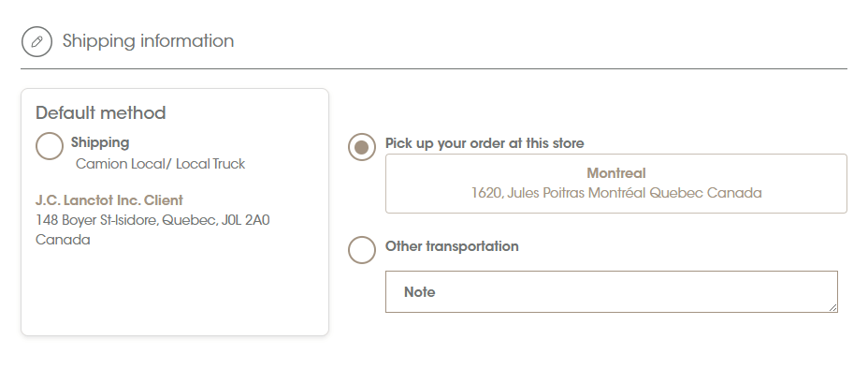868x369 pixels.
Task: Click the Other transportation label
Action: click(452, 246)
